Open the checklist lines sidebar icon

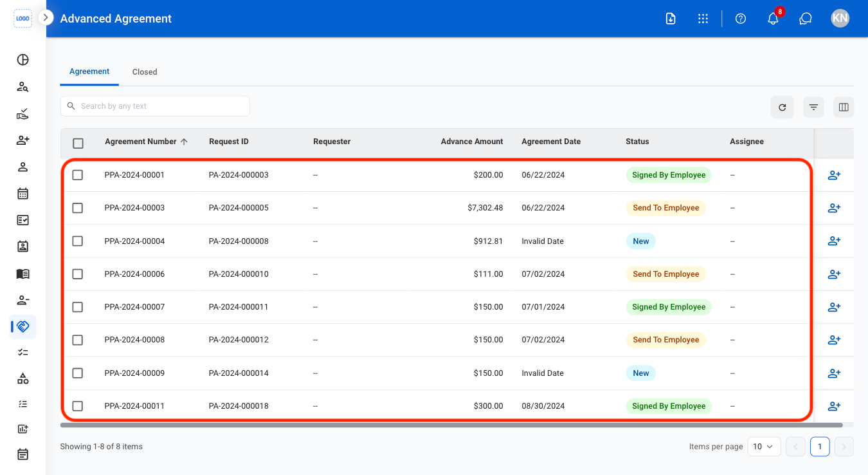click(x=23, y=352)
